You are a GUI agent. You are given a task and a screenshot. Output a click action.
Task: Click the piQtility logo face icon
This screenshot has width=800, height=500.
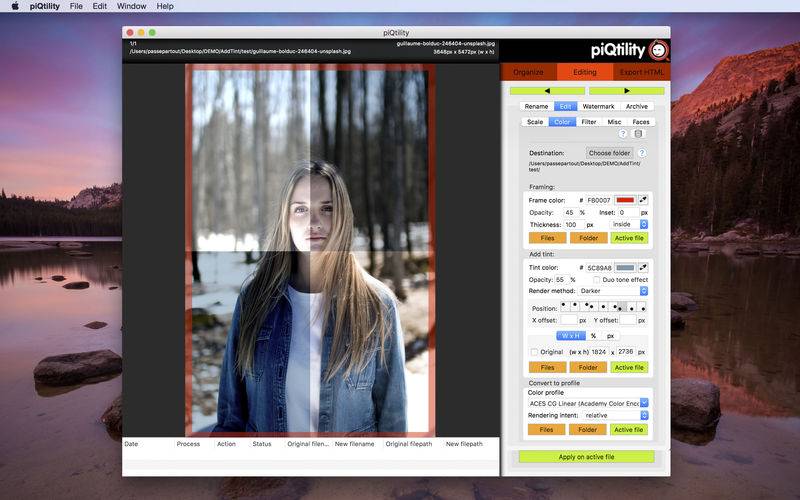pos(659,50)
